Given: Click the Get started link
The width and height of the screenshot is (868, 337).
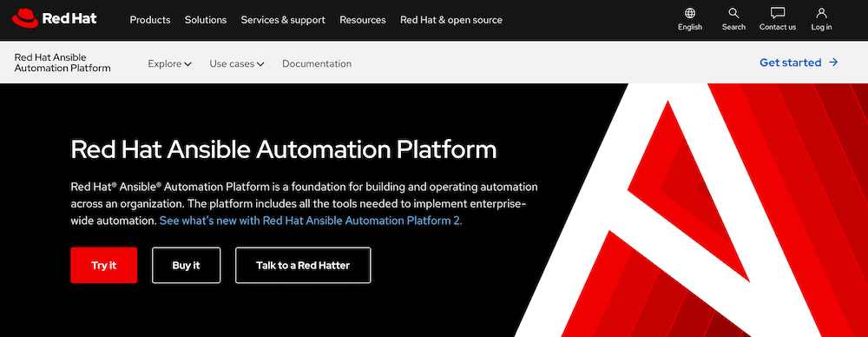Looking at the screenshot, I should 799,63.
